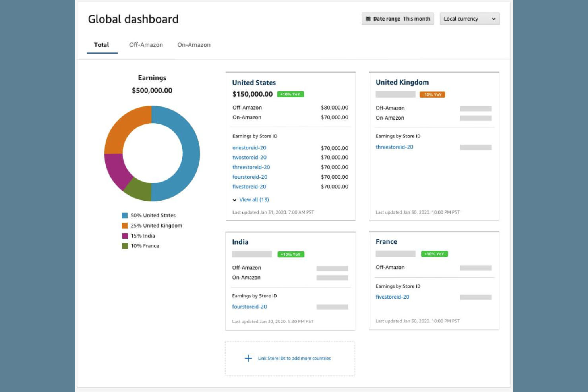Click the blue United States legend swatch
Viewport: 588px width, 392px height.
tap(125, 216)
